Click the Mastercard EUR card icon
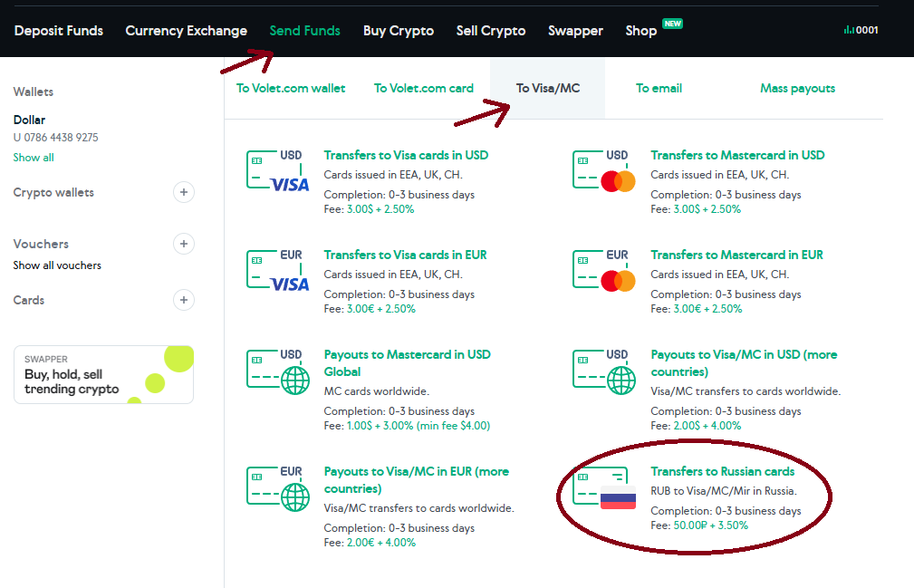The width and height of the screenshot is (914, 588). [x=604, y=271]
